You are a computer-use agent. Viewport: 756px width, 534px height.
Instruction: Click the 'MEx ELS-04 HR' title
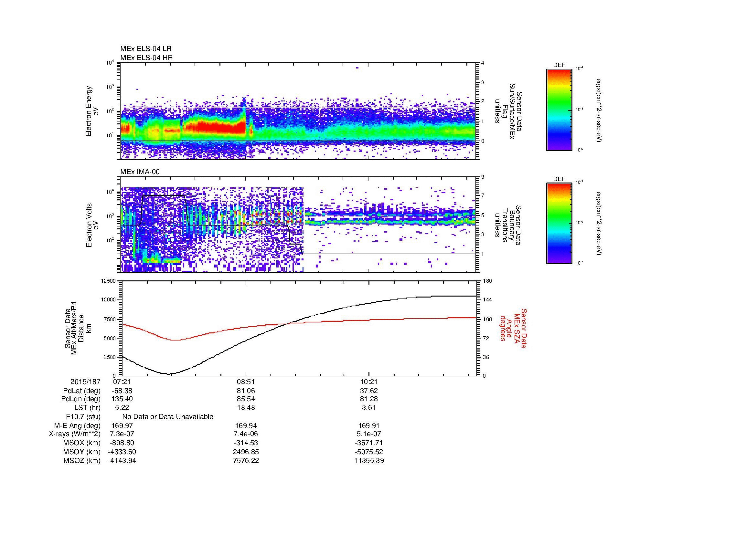click(146, 58)
